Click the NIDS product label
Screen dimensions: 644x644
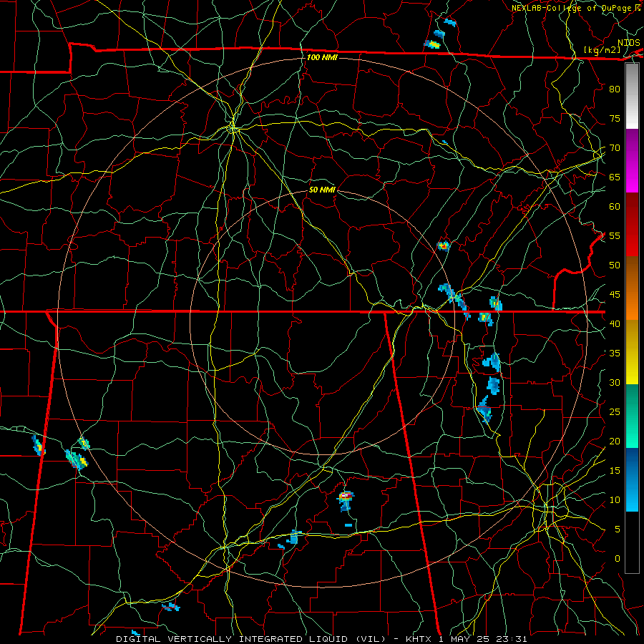point(629,43)
